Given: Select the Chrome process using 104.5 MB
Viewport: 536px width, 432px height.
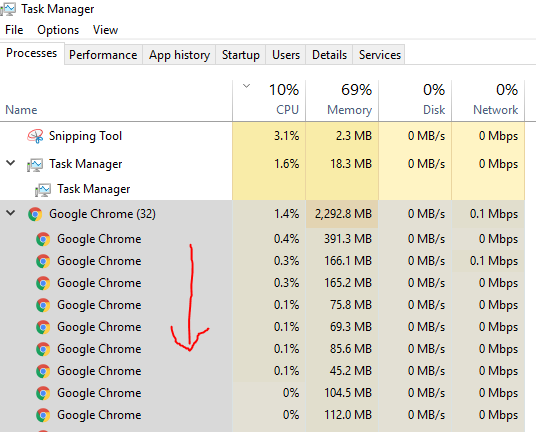Looking at the screenshot, I should [262, 393].
